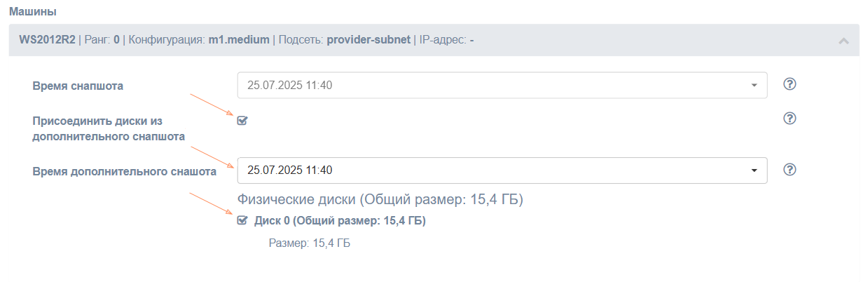
Task: Click the provider-subnet text in header
Action: pyautogui.click(x=370, y=40)
